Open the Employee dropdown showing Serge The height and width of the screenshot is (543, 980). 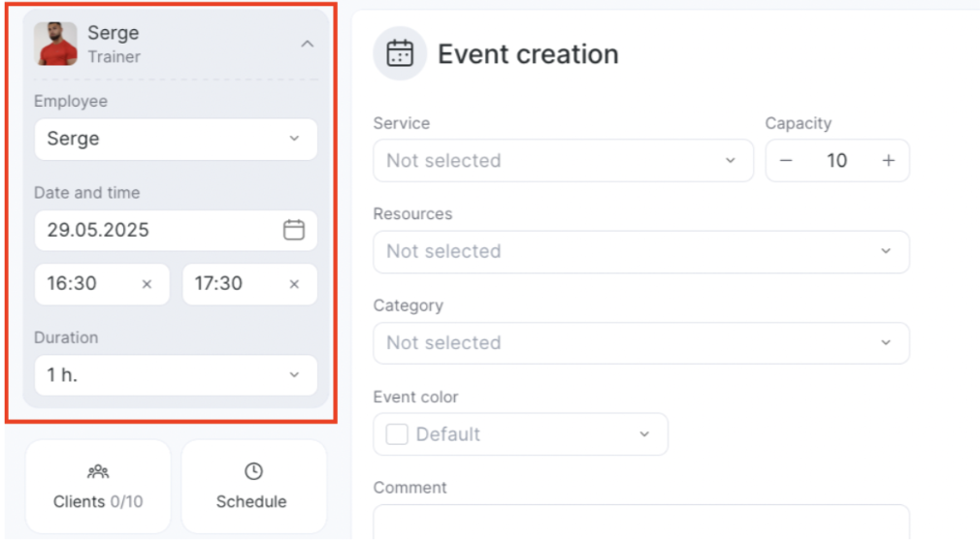[x=176, y=139]
